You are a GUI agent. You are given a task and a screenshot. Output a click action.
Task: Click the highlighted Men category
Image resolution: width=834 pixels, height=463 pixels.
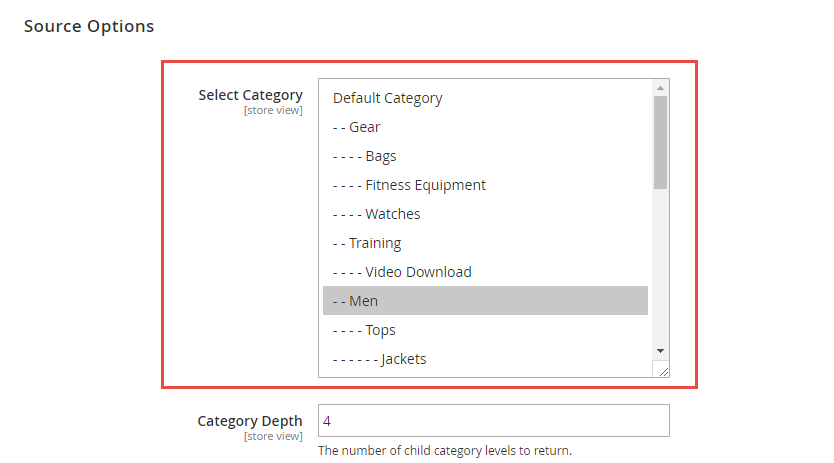pos(485,301)
